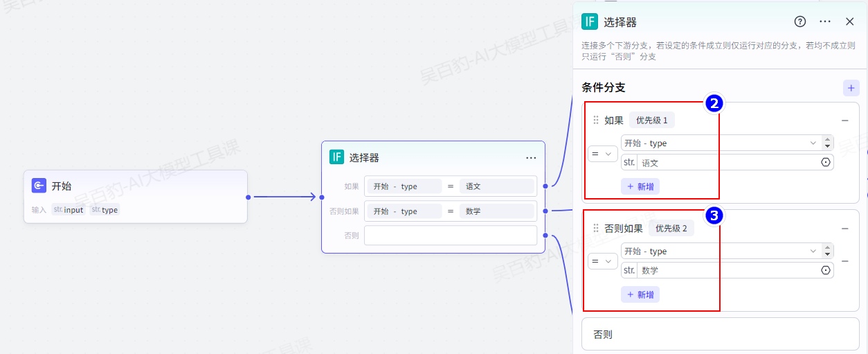
Task: Click 新增 button under the 否则如果 condition
Action: pos(640,294)
